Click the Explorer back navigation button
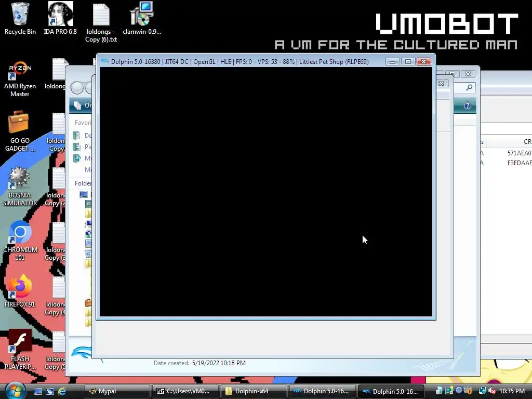The height and width of the screenshot is (399, 532). coord(77,88)
